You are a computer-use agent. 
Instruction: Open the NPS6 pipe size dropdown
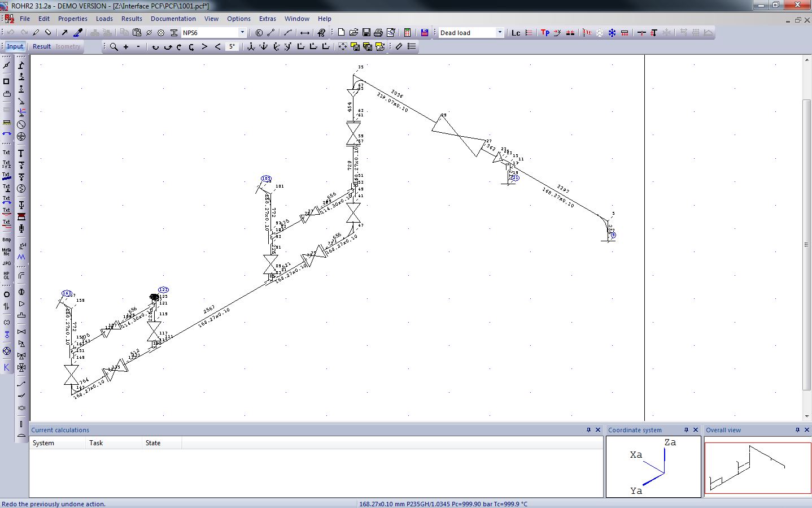[242, 32]
